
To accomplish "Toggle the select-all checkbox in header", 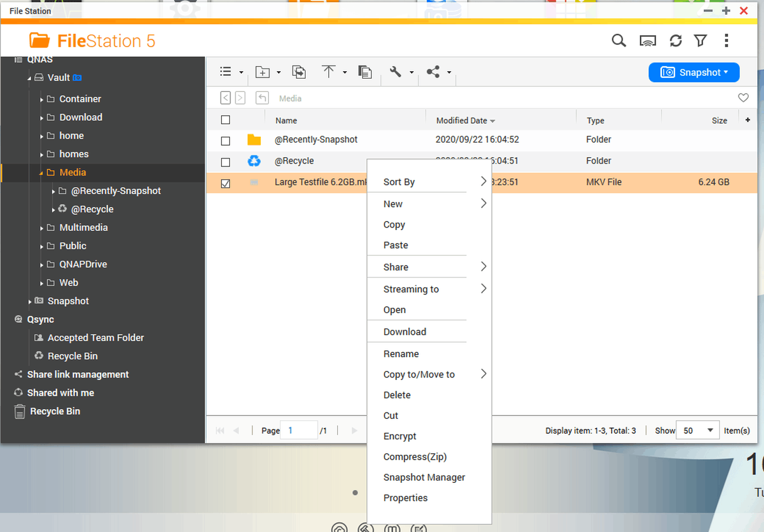I will (x=226, y=120).
